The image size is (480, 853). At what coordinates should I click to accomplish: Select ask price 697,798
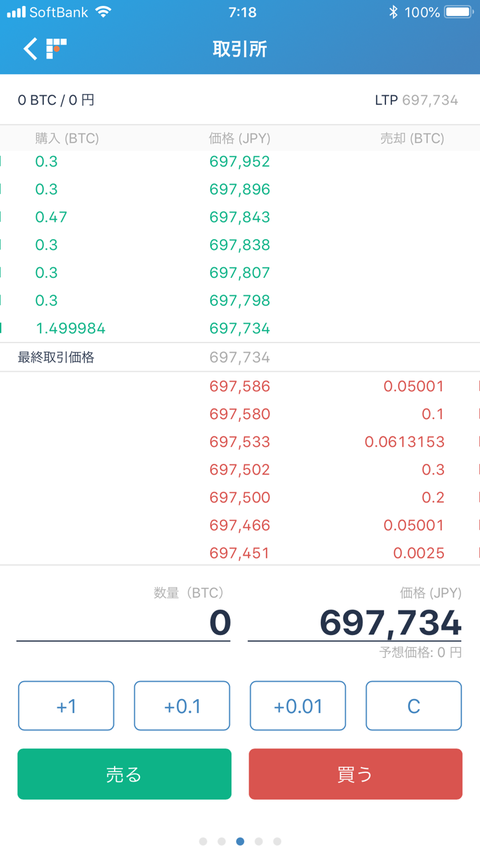coord(240,300)
